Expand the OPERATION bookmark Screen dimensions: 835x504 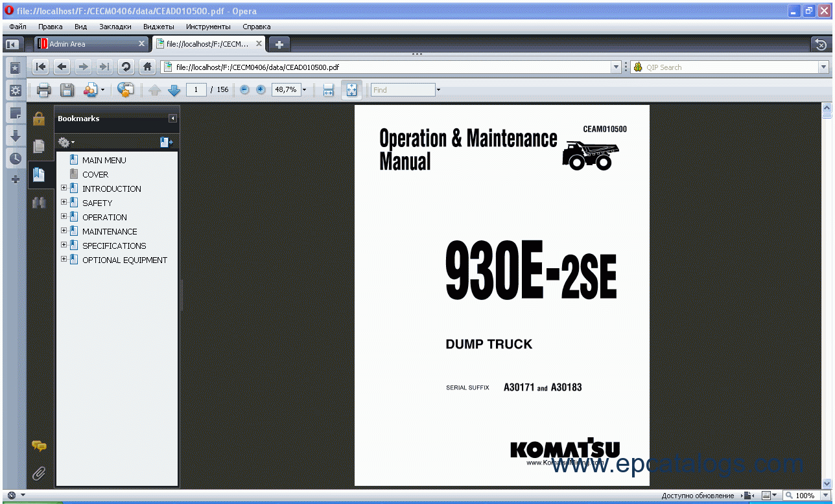pyautogui.click(x=64, y=216)
